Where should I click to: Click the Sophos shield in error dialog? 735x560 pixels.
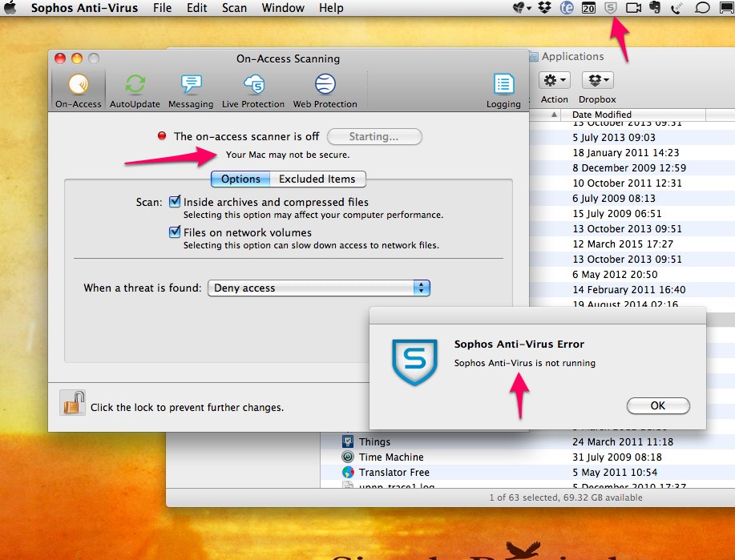point(414,362)
